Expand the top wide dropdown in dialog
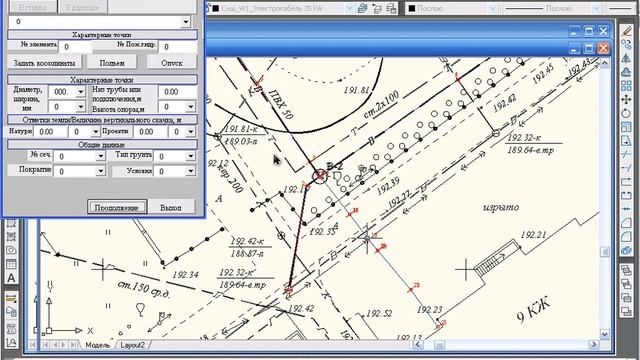 (x=186, y=22)
